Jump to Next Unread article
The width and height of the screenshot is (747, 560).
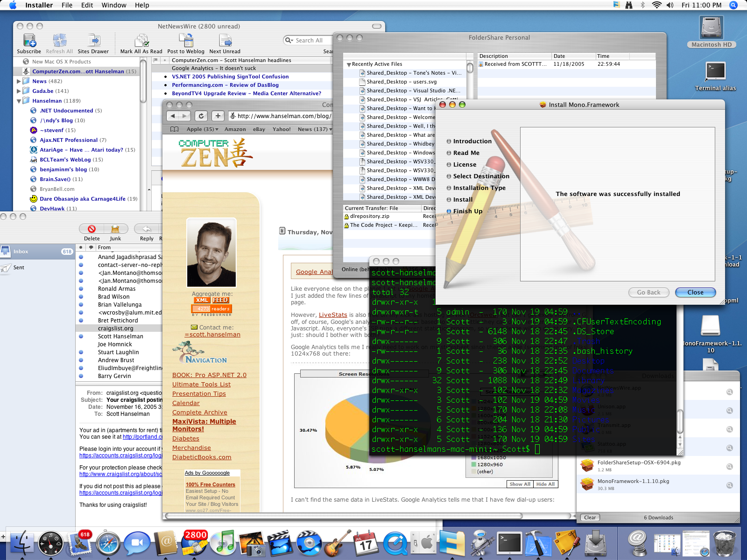click(225, 41)
